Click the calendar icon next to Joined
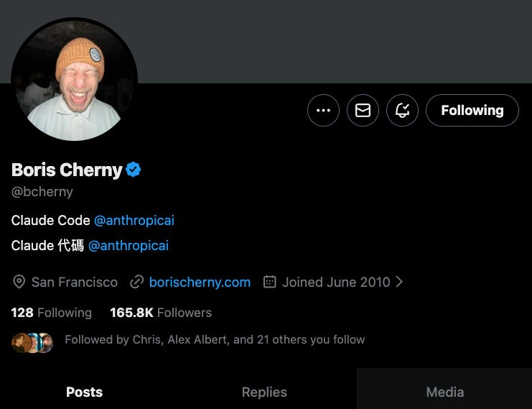Screen dimensions: 532x409 (x=270, y=282)
